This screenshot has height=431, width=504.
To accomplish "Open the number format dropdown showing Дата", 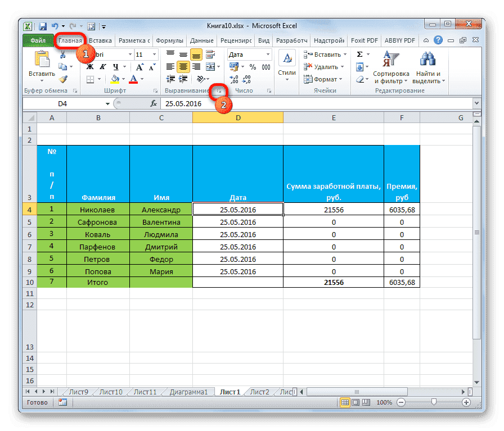I will click(x=268, y=54).
